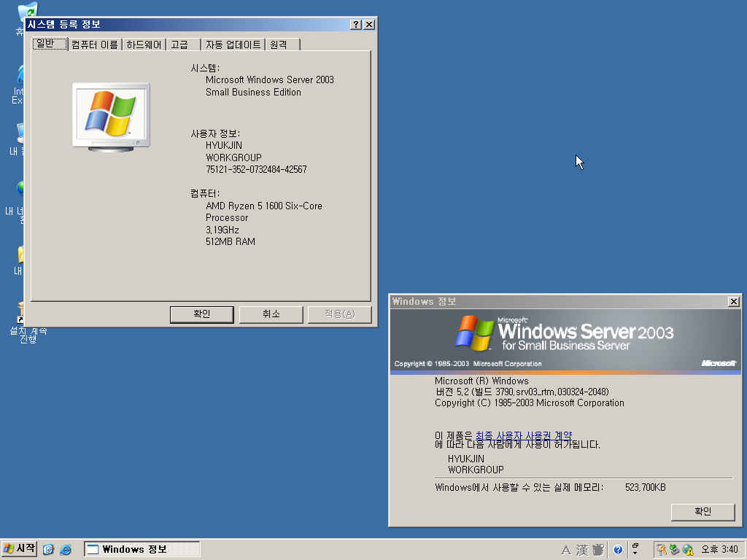Viewport: 747px width, 560px height.
Task: Click 취소 in System Properties dialog
Action: click(x=271, y=314)
